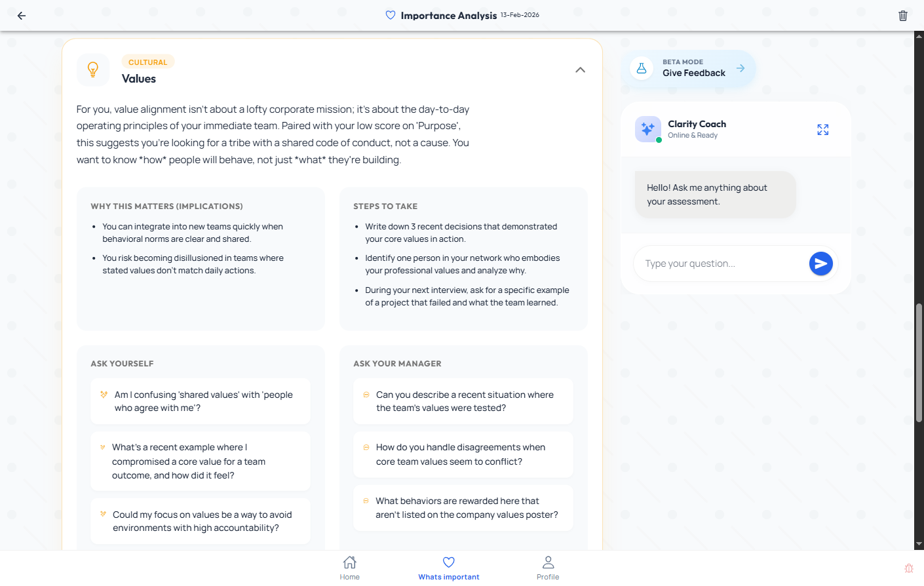
Task: Open the question about team values being tested
Action: click(463, 401)
